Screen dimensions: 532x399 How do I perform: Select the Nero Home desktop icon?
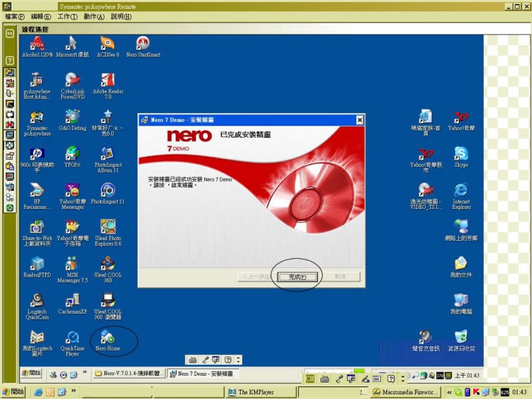coord(108,340)
